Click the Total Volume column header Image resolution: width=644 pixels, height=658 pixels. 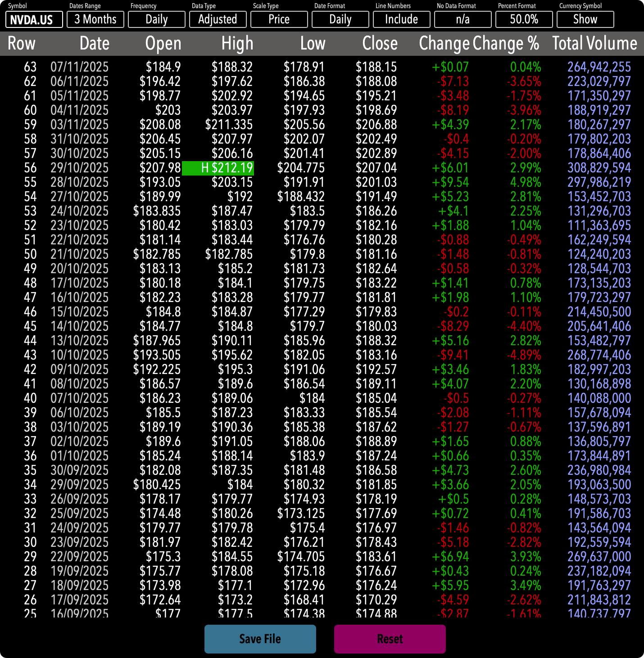click(x=594, y=44)
